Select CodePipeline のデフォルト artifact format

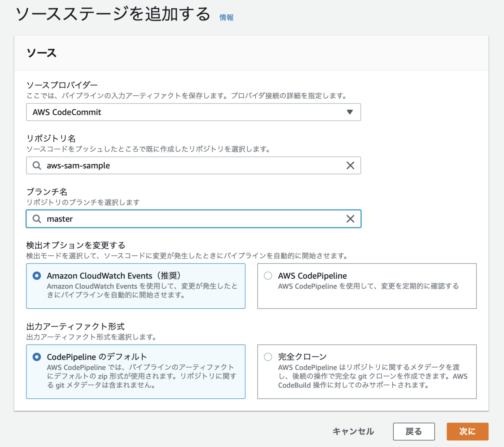pyautogui.click(x=37, y=357)
